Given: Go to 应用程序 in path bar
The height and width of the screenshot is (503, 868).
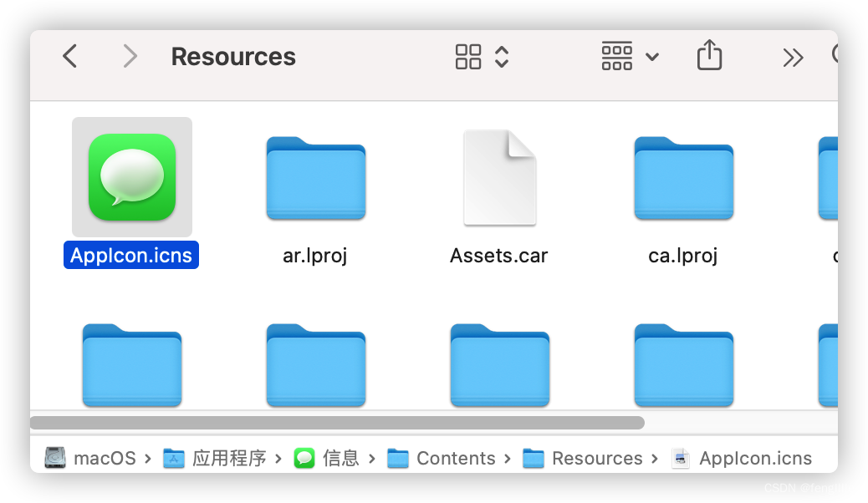Looking at the screenshot, I should [229, 458].
